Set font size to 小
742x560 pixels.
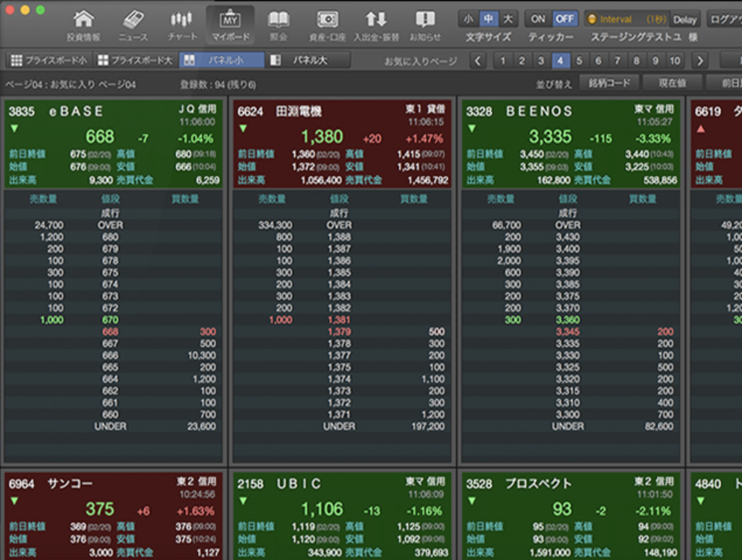click(468, 19)
